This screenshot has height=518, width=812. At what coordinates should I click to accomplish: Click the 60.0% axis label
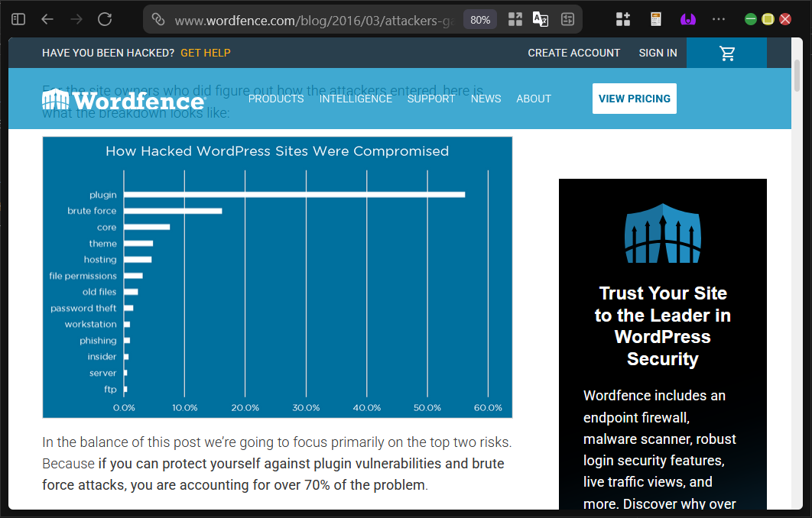coord(488,408)
